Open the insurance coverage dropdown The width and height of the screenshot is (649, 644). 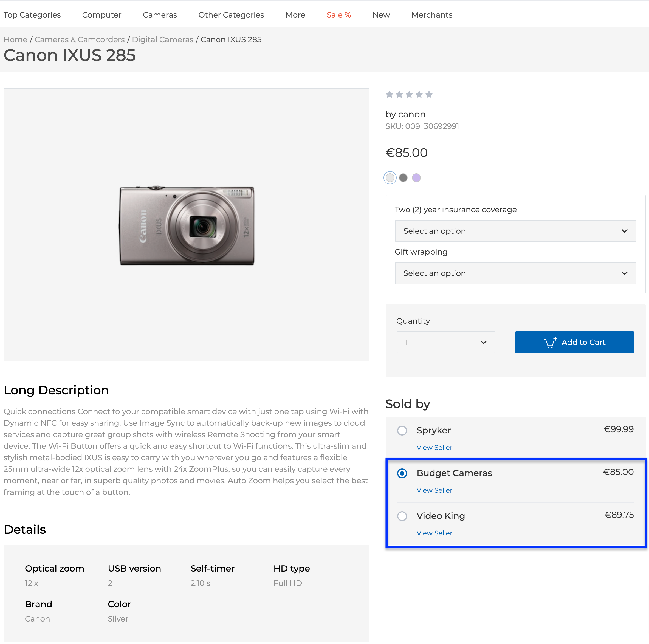coord(515,231)
